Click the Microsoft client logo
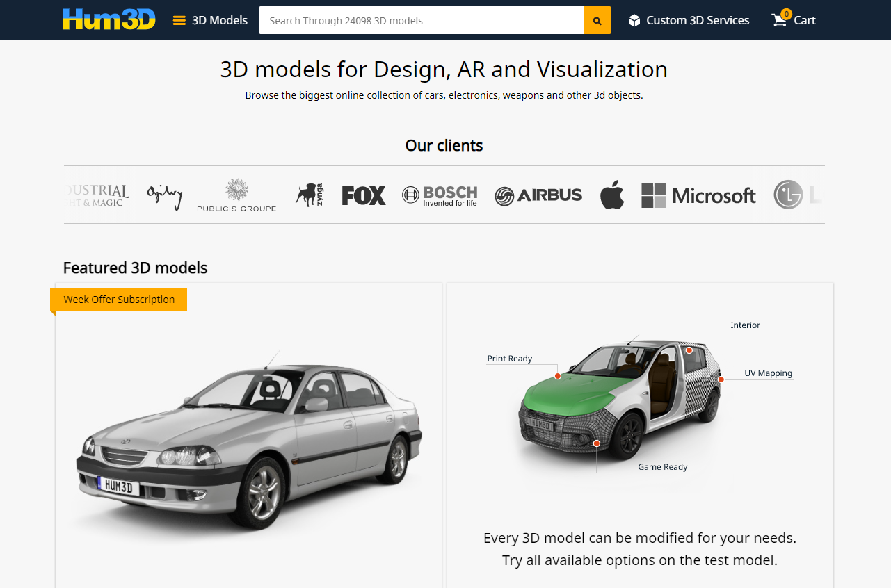 [x=698, y=195]
